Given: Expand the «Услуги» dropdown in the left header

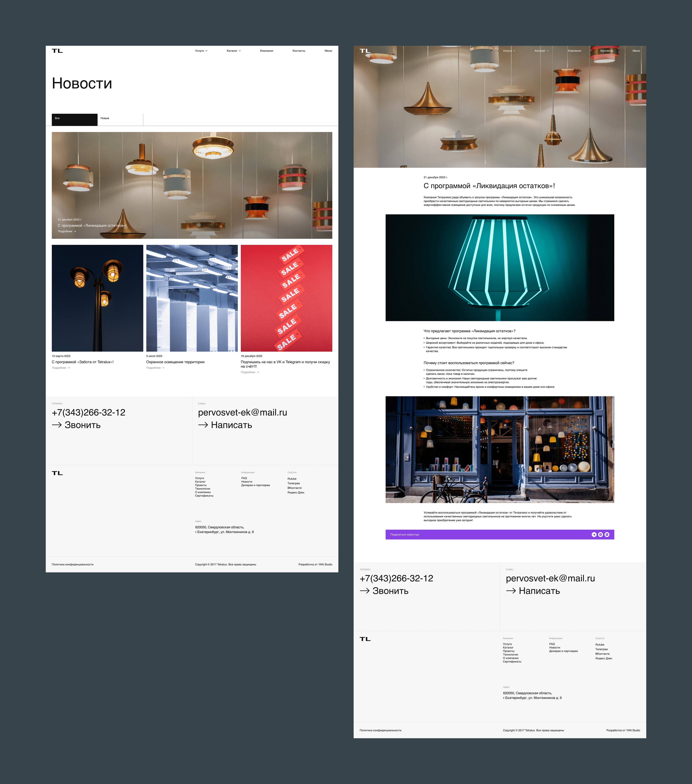Looking at the screenshot, I should pyautogui.click(x=201, y=51).
